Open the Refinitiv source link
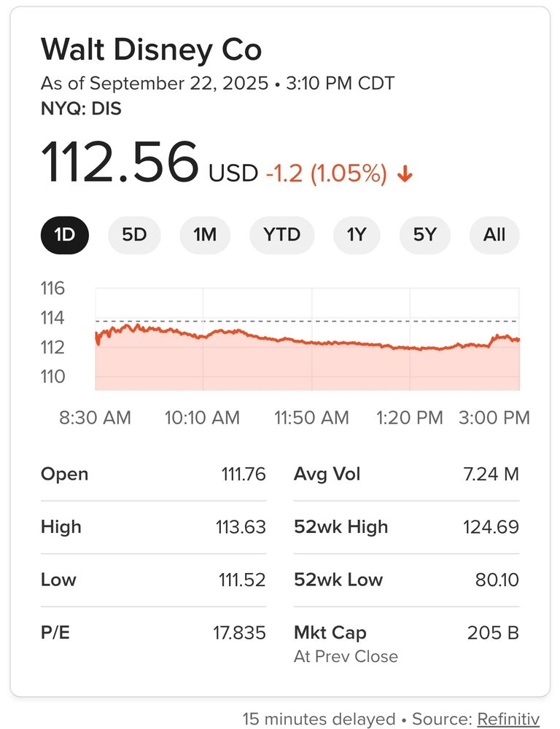 coord(508,719)
